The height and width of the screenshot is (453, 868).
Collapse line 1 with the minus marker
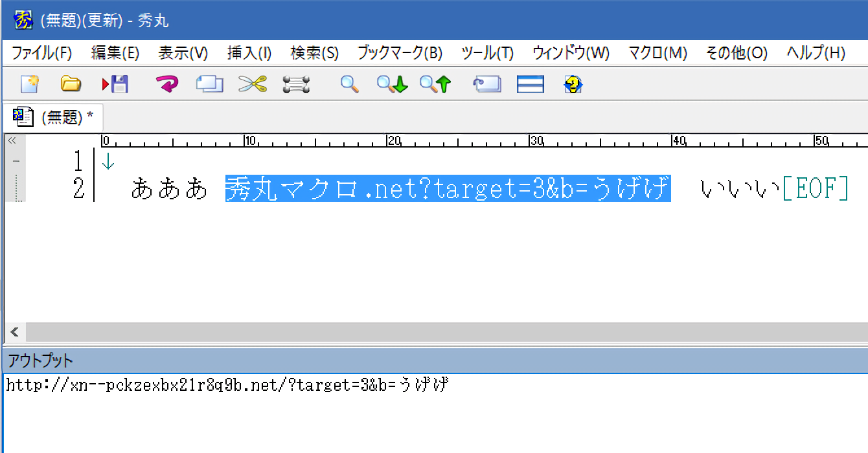coord(16,160)
